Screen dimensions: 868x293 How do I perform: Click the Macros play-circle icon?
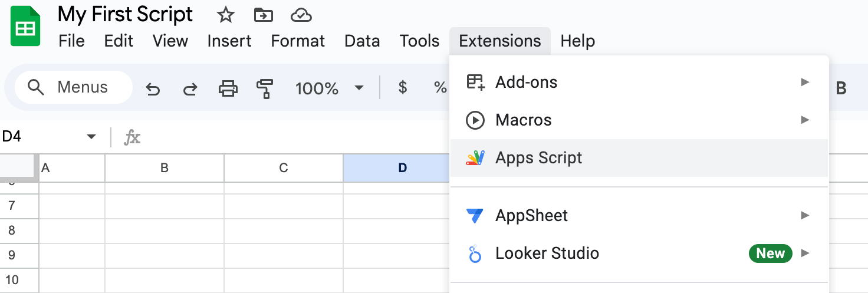tap(475, 120)
